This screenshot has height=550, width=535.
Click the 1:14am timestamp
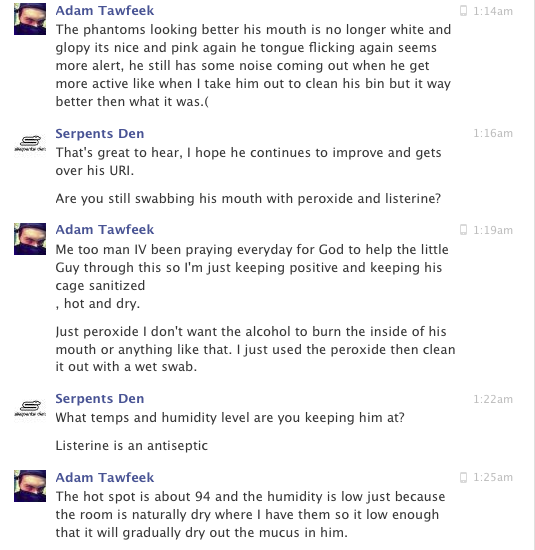(x=493, y=11)
